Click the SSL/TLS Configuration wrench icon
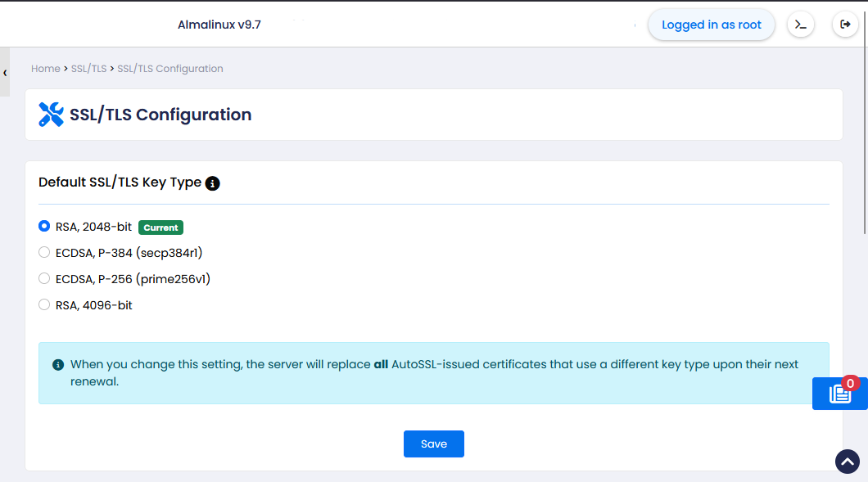The image size is (868, 482). (51, 115)
